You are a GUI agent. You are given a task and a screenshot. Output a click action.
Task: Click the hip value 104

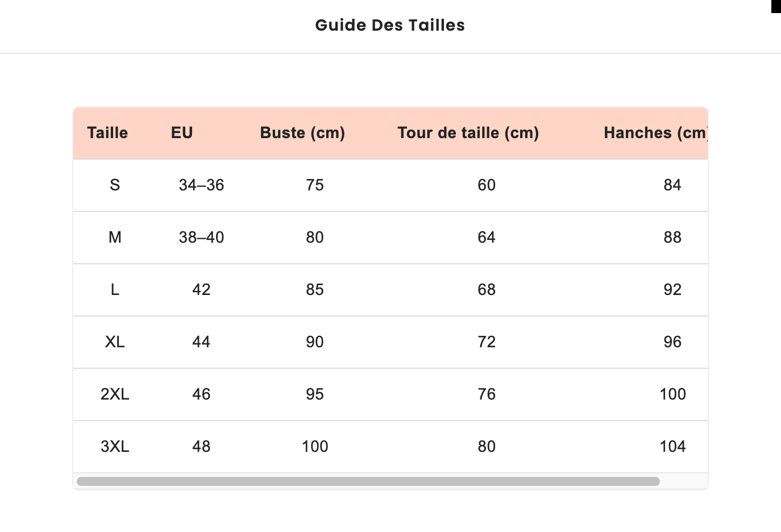click(x=672, y=446)
